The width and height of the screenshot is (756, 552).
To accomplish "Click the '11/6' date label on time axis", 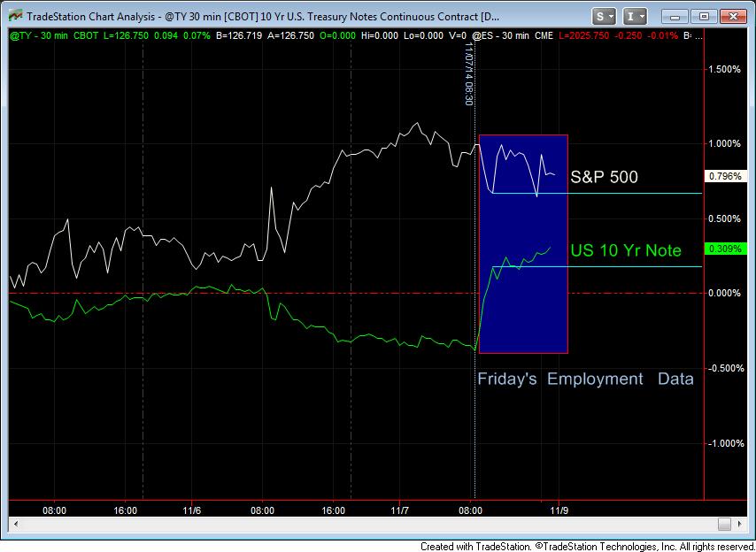I will click(192, 510).
